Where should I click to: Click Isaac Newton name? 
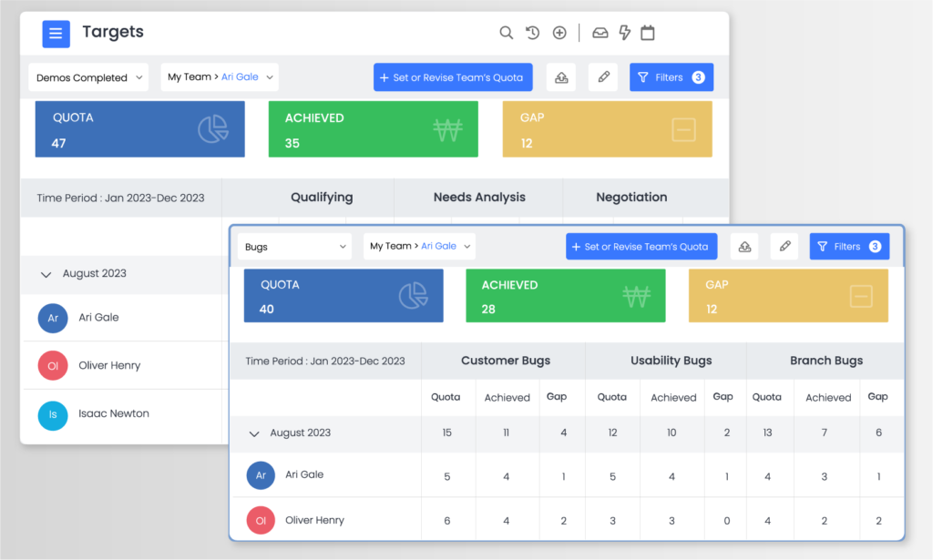click(114, 413)
